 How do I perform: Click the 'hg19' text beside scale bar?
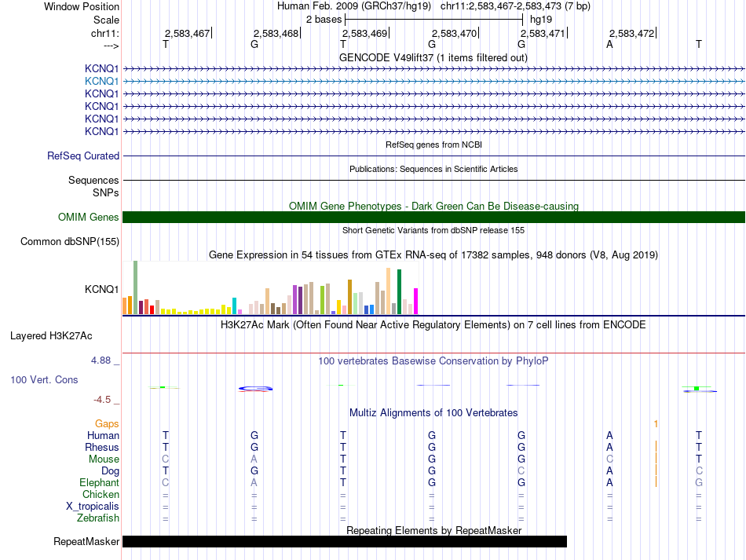pos(541,20)
